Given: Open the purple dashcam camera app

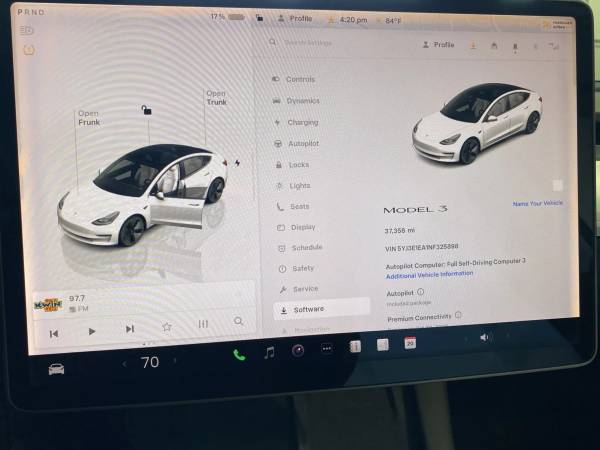Looking at the screenshot, I should pos(298,350).
